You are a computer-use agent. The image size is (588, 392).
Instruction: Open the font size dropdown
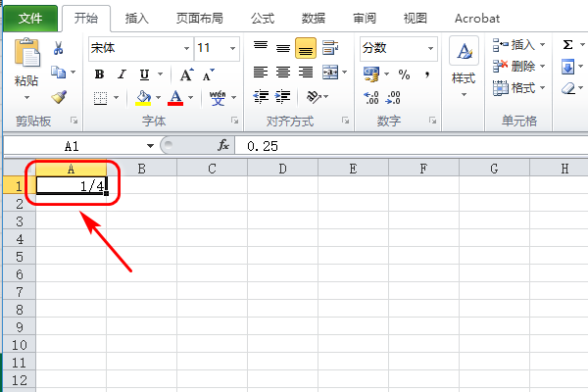tap(232, 48)
